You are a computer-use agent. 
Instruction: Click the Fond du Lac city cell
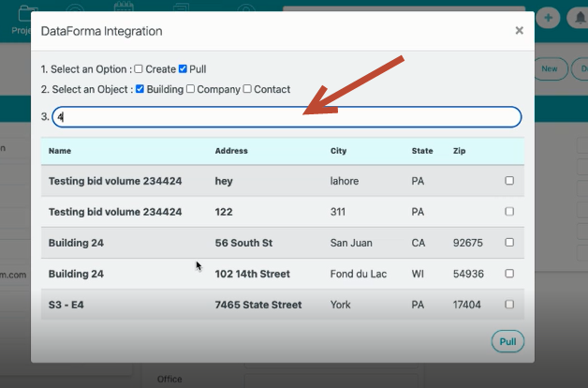pyautogui.click(x=358, y=274)
